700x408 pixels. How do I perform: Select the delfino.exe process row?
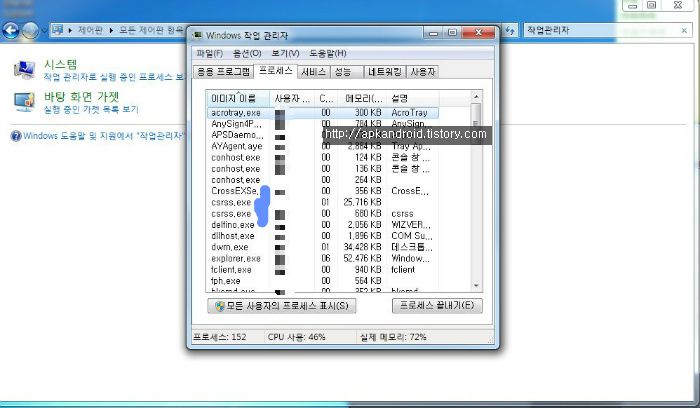(322, 225)
